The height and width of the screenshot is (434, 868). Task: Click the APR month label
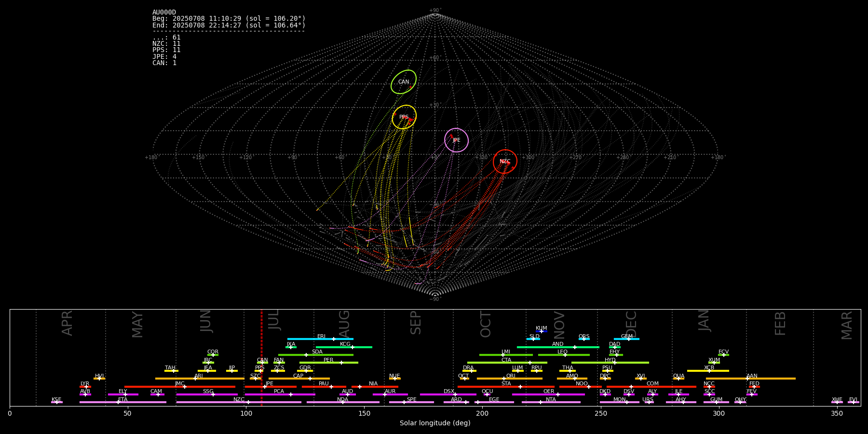pos(67,323)
